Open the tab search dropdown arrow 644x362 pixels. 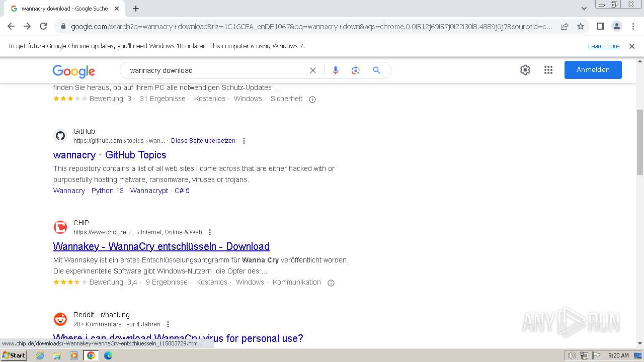click(584, 9)
